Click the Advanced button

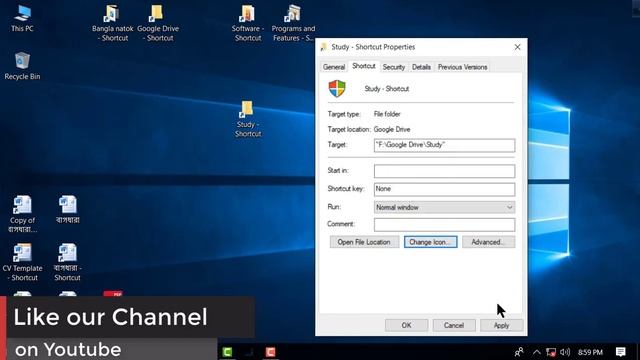pyautogui.click(x=488, y=242)
